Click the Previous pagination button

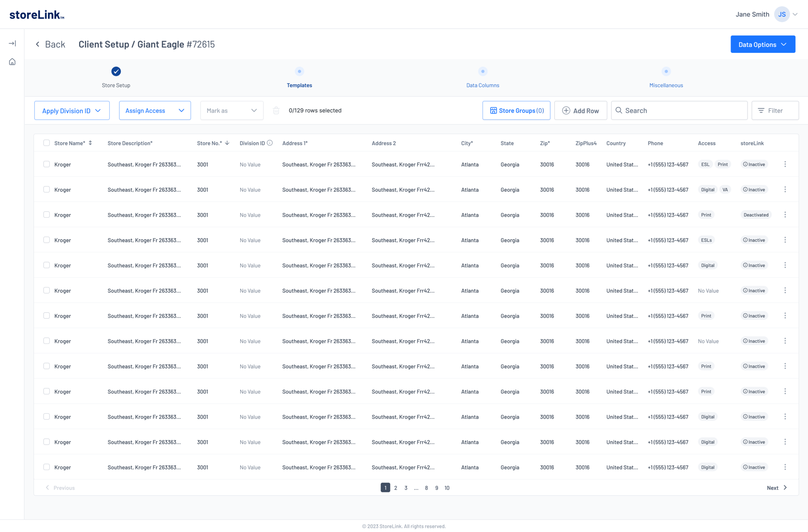pos(60,488)
